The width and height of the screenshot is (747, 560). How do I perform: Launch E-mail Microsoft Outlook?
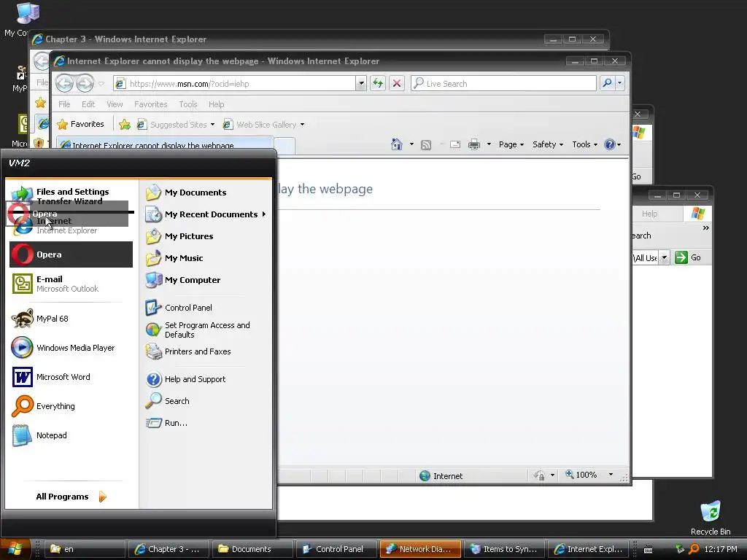pos(71,284)
